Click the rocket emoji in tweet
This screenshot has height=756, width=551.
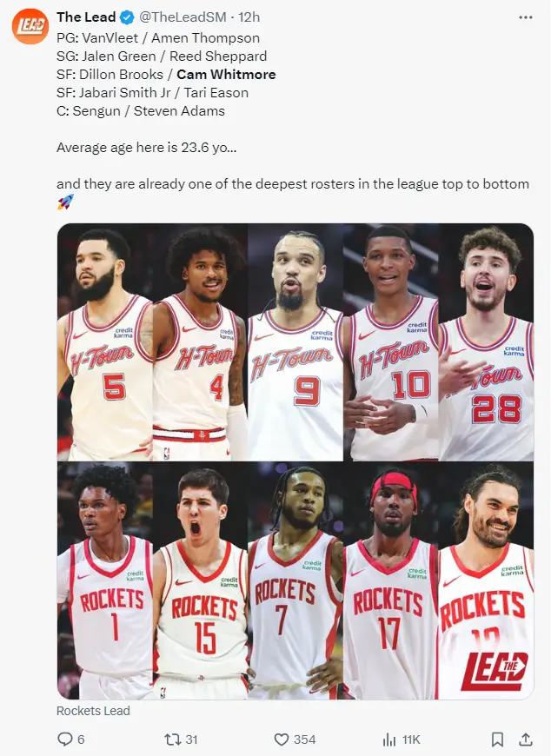65,202
